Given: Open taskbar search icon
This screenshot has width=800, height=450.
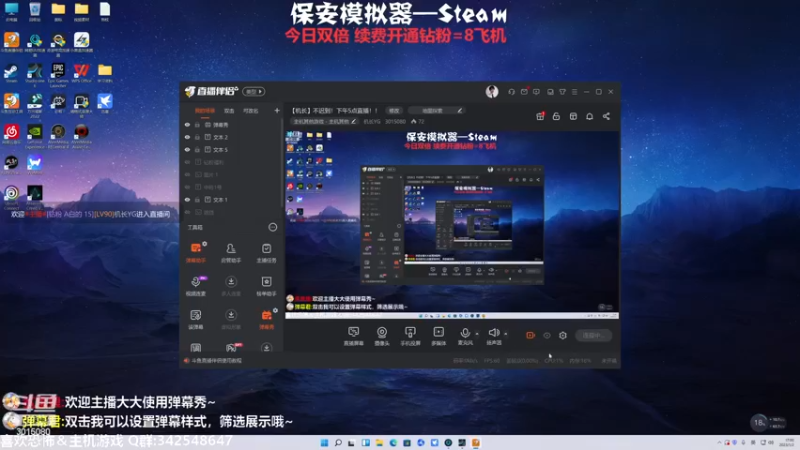Looking at the screenshot, I should (x=338, y=442).
